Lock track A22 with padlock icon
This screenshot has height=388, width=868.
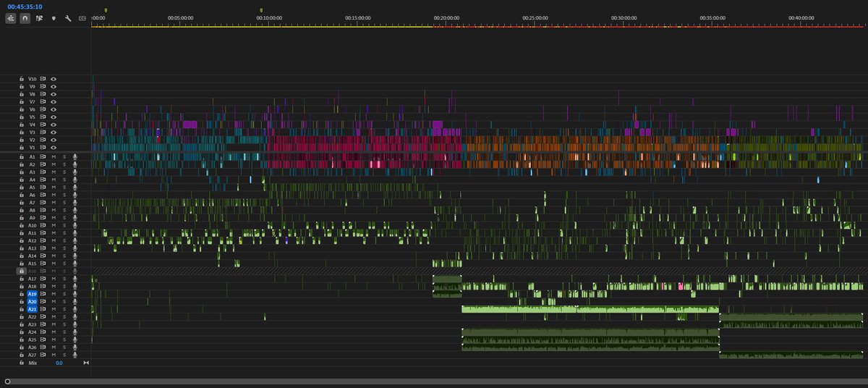coord(22,317)
